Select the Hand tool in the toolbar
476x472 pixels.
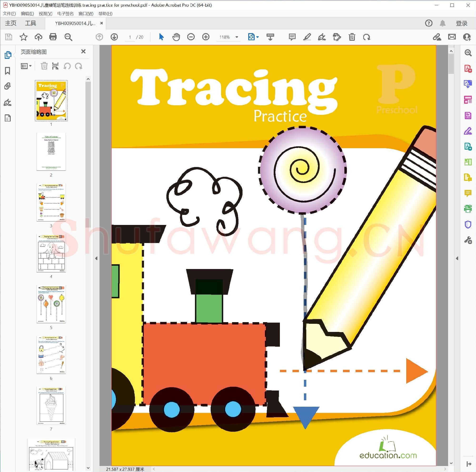pyautogui.click(x=176, y=37)
